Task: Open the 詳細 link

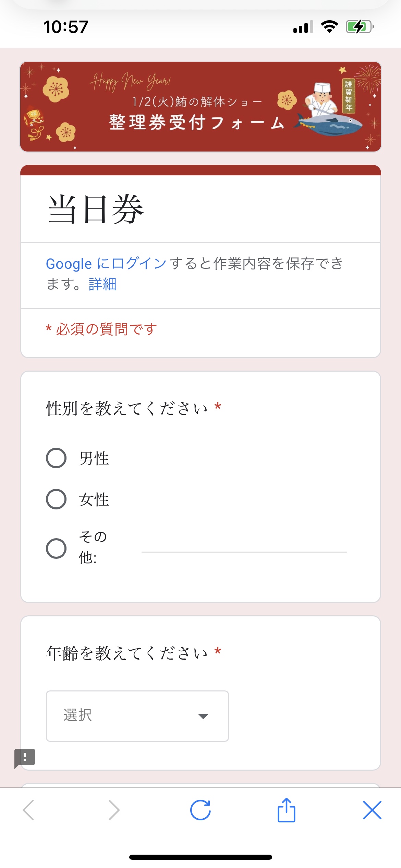Action: [102, 284]
